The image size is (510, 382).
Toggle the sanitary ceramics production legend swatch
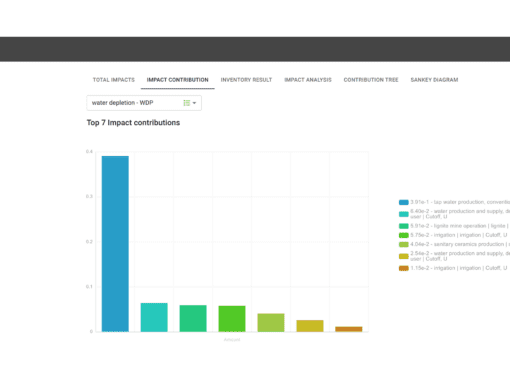coord(404,244)
